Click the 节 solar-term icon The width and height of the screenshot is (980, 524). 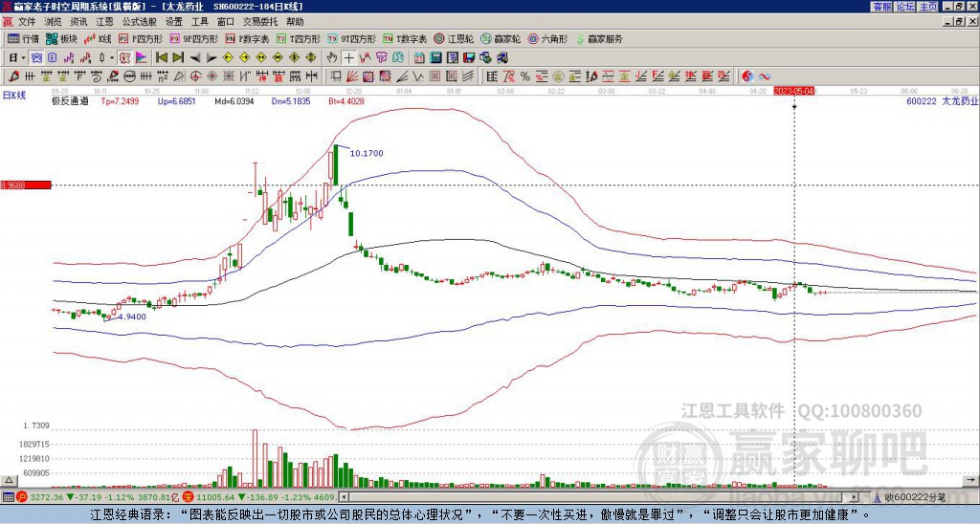click(x=382, y=58)
